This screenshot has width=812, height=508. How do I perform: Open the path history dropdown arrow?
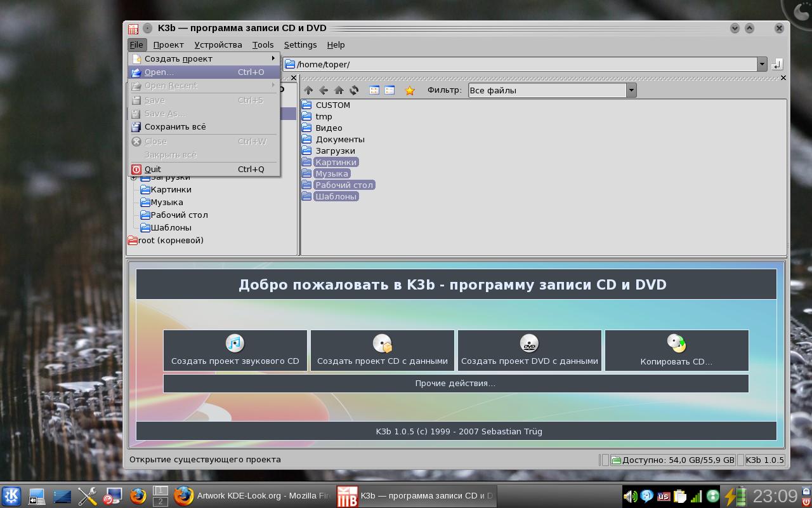click(x=762, y=64)
